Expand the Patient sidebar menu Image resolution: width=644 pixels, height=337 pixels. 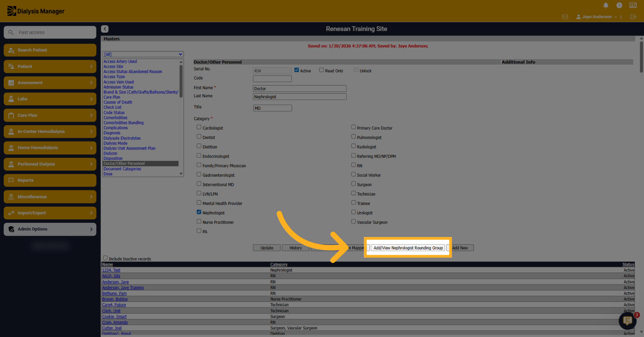tap(50, 66)
